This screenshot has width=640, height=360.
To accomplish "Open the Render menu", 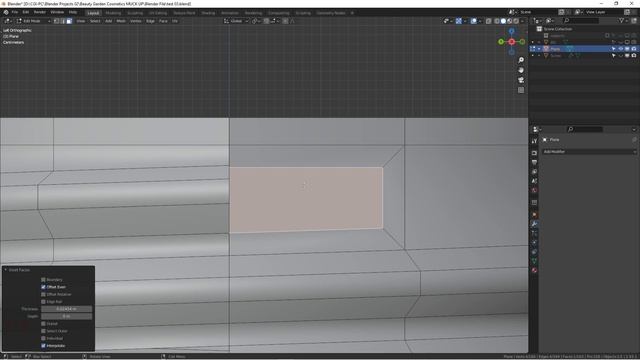I will pos(40,12).
